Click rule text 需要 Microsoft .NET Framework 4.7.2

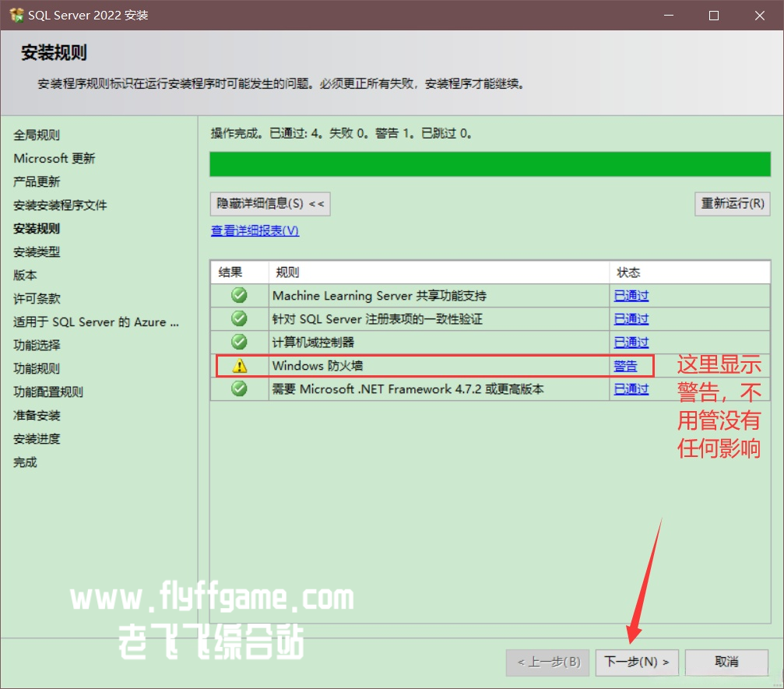(x=408, y=388)
